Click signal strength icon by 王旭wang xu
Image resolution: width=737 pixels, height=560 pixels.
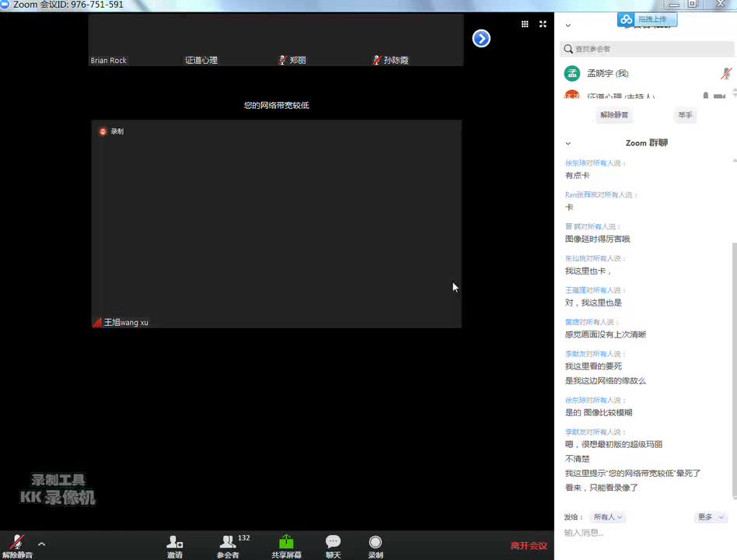click(x=97, y=323)
